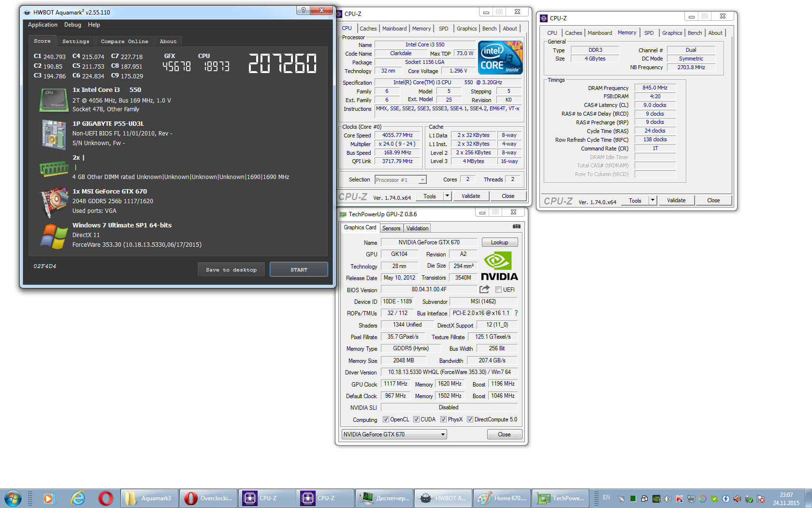Image resolution: width=812 pixels, height=508 pixels.
Task: Expand the Tools arrow in the CPU-Z Memory window
Action: pyautogui.click(x=652, y=200)
